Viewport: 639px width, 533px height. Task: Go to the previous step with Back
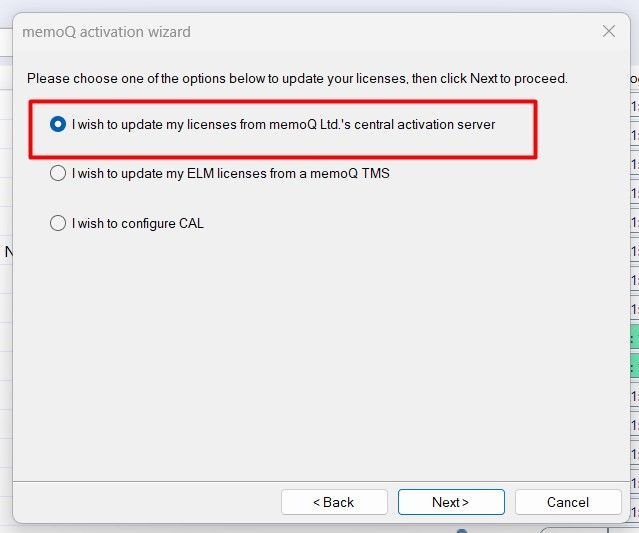pyautogui.click(x=334, y=502)
